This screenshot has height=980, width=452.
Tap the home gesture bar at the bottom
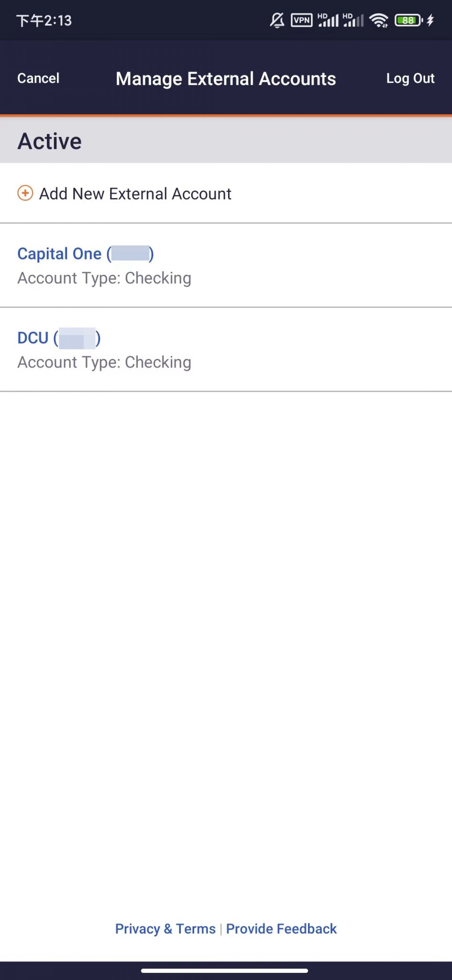coord(225,971)
